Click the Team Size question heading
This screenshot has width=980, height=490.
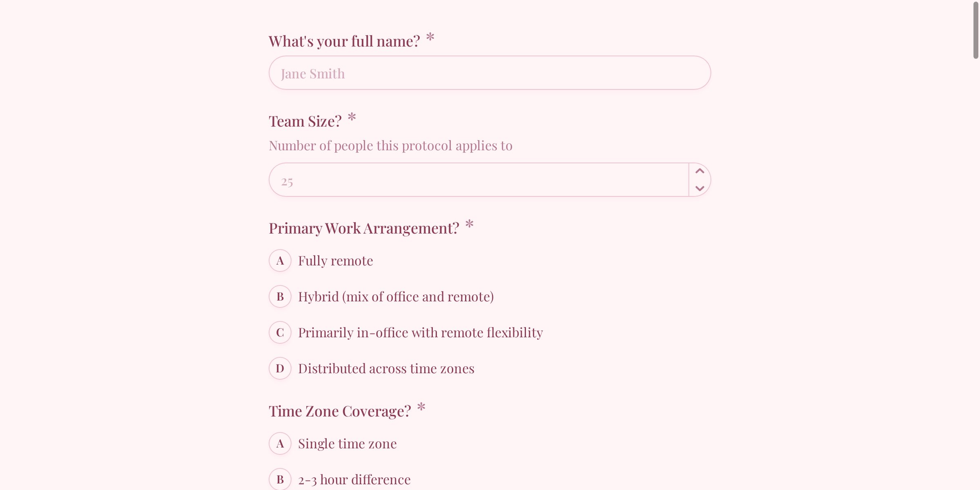coord(304,121)
